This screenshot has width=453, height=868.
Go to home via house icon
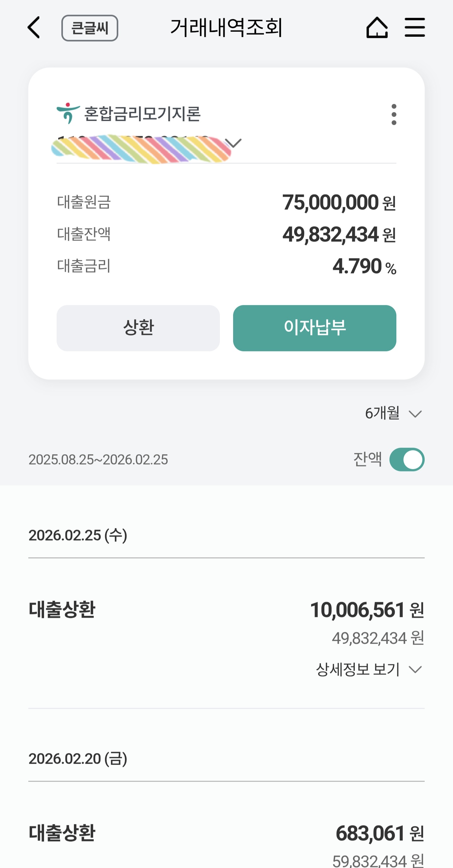[x=377, y=28]
